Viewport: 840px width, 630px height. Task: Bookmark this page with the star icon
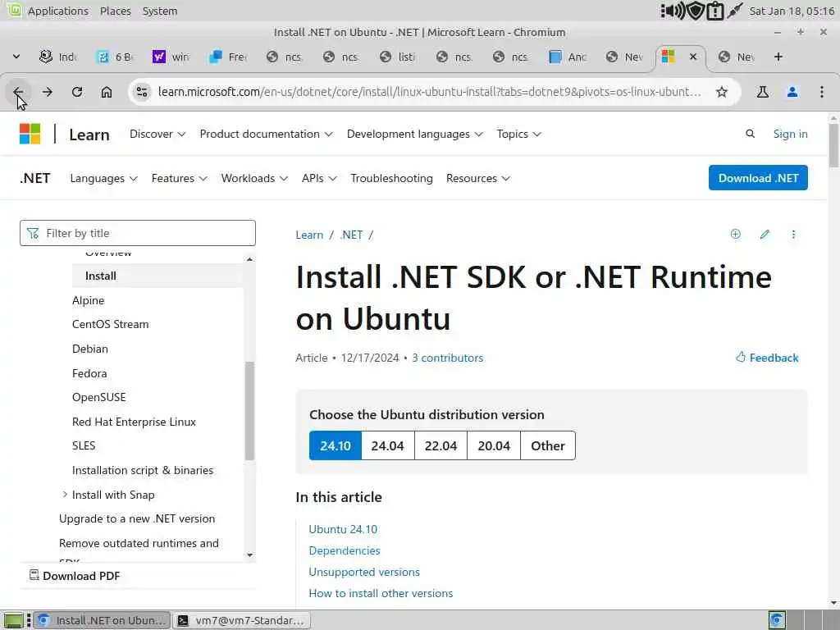pyautogui.click(x=722, y=92)
